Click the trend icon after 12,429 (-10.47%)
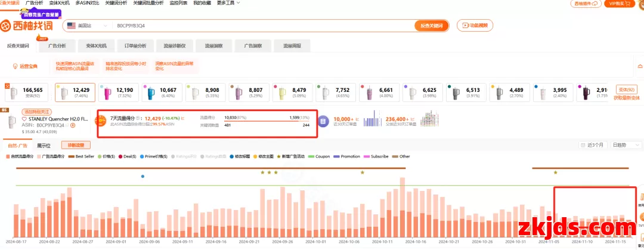This screenshot has width=644, height=250. click(x=183, y=118)
